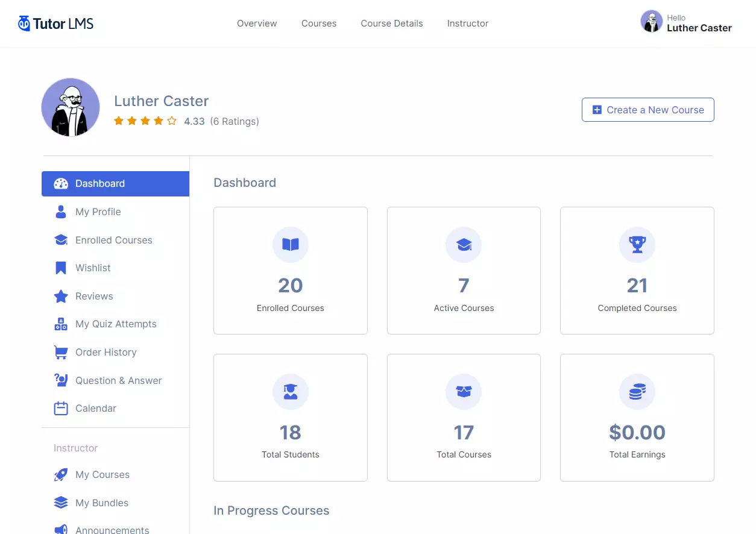Viewport: 756px width, 534px height.
Task: Click the Luther Caster name in header
Action: (699, 28)
